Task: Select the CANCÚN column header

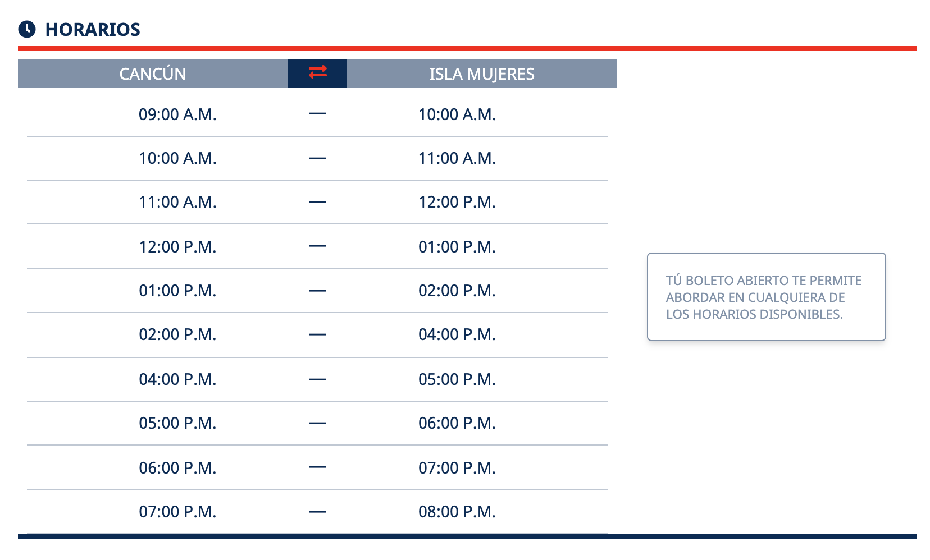Action: [x=153, y=74]
